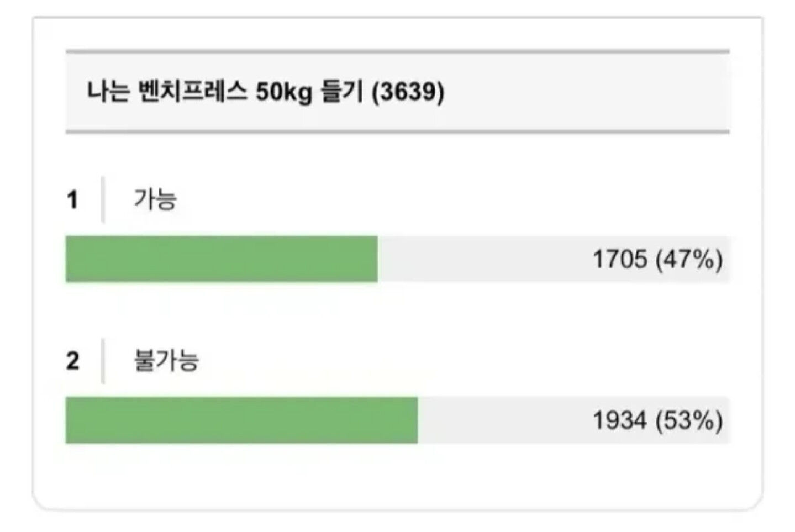This screenshot has width=795, height=532.
Task: Click the total vote count (3639)
Action: tap(408, 92)
